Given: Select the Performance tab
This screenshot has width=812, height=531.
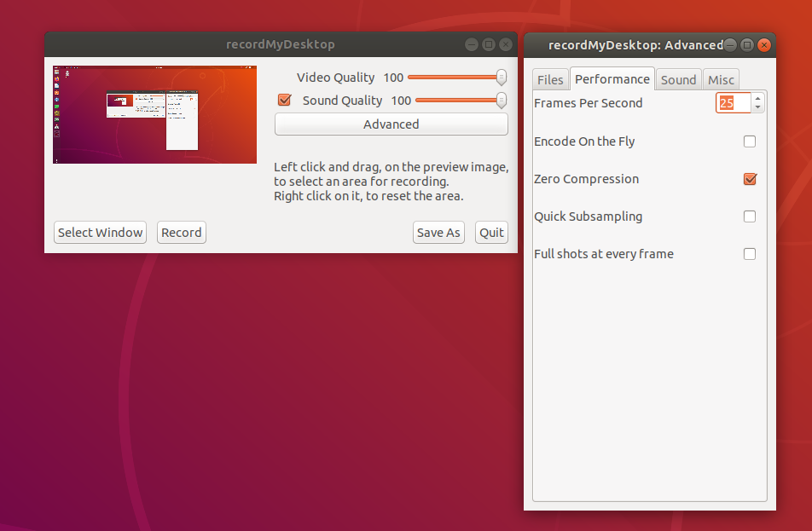Looking at the screenshot, I should [x=612, y=79].
